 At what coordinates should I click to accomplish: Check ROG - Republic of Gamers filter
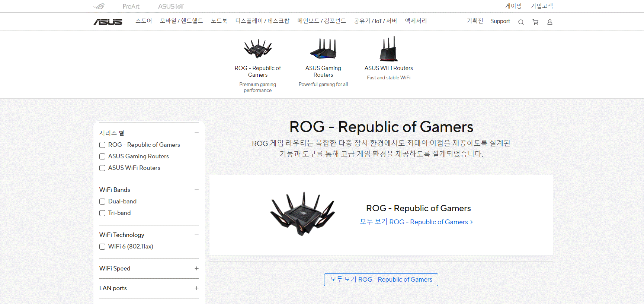(x=102, y=145)
